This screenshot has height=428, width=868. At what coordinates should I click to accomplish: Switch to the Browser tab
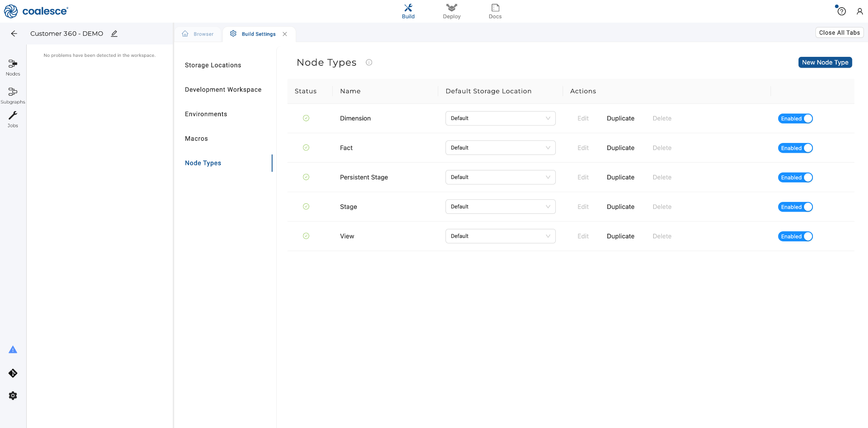(x=198, y=34)
